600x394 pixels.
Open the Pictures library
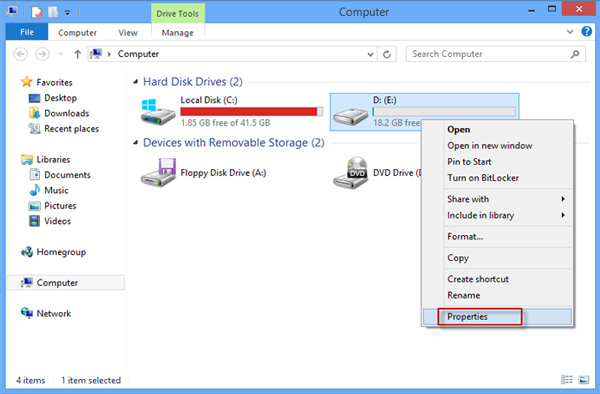tap(52, 206)
